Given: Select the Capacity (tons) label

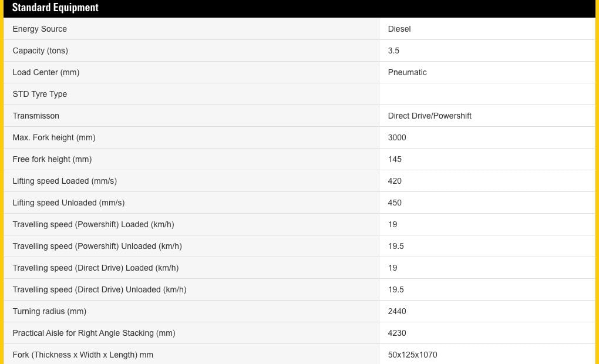Looking at the screenshot, I should [x=41, y=50].
